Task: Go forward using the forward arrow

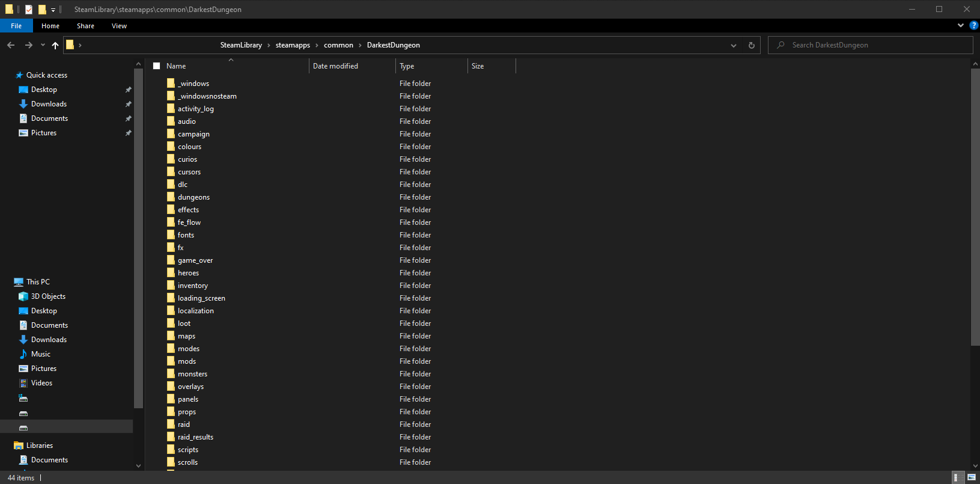Action: (29, 45)
